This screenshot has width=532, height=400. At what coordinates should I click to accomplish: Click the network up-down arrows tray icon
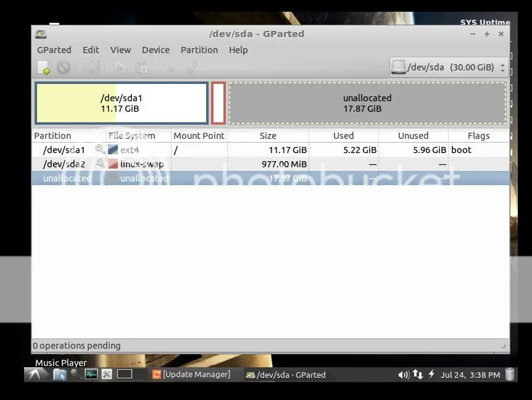click(418, 375)
